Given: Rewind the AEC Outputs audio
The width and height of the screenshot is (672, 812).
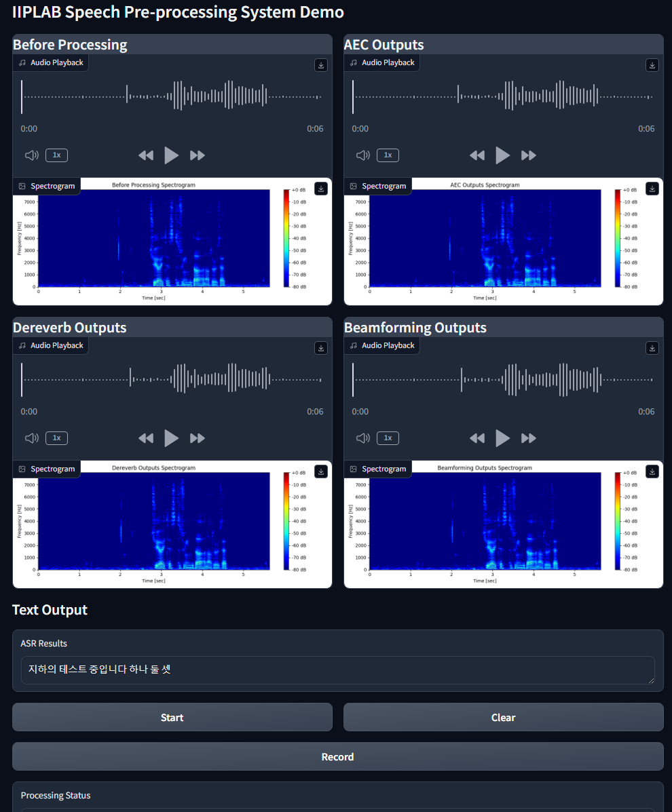Looking at the screenshot, I should point(477,155).
